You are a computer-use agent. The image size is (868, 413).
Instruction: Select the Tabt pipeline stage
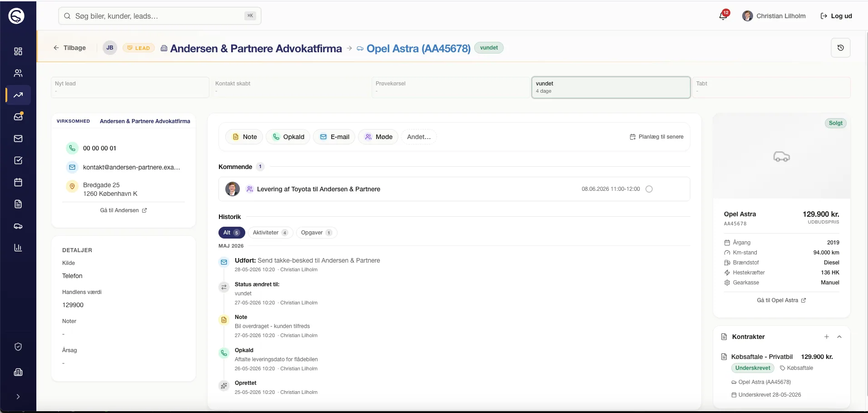tap(771, 87)
